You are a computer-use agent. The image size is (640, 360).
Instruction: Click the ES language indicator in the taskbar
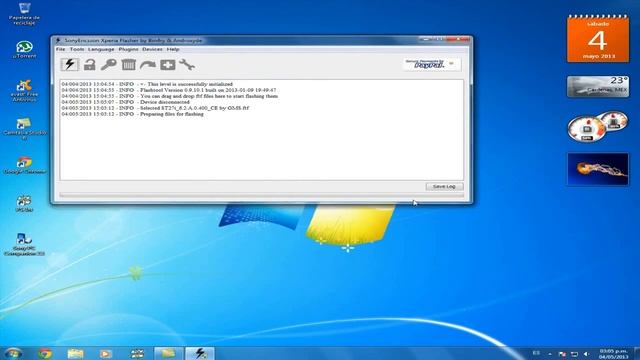[536, 353]
